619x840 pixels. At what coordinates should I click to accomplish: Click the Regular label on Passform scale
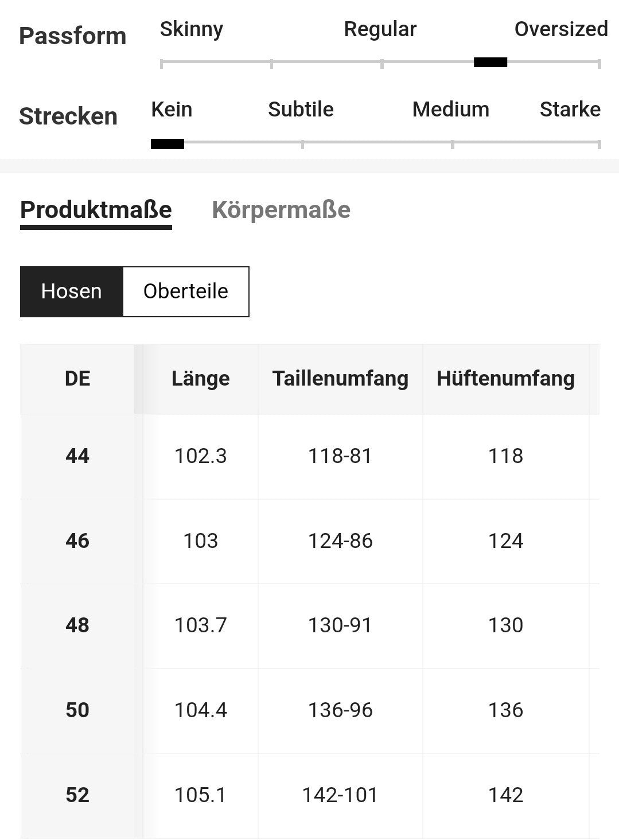[380, 29]
